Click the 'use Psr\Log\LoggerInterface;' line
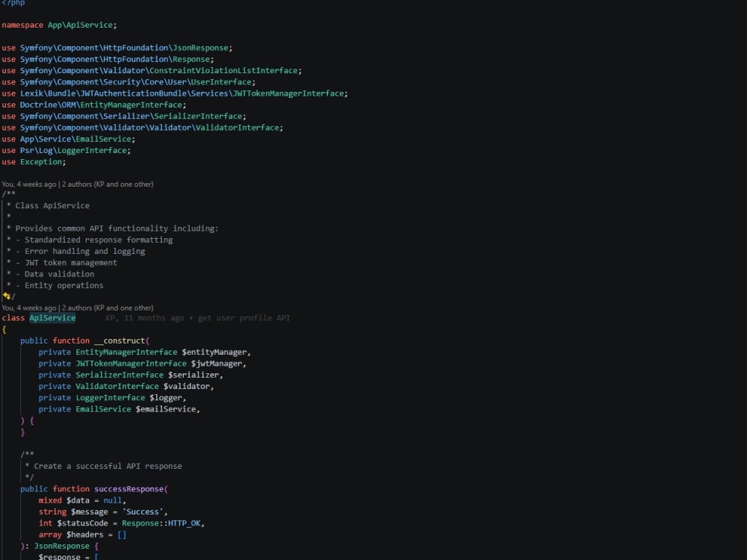Viewport: 747px width, 560px height. [x=66, y=151]
